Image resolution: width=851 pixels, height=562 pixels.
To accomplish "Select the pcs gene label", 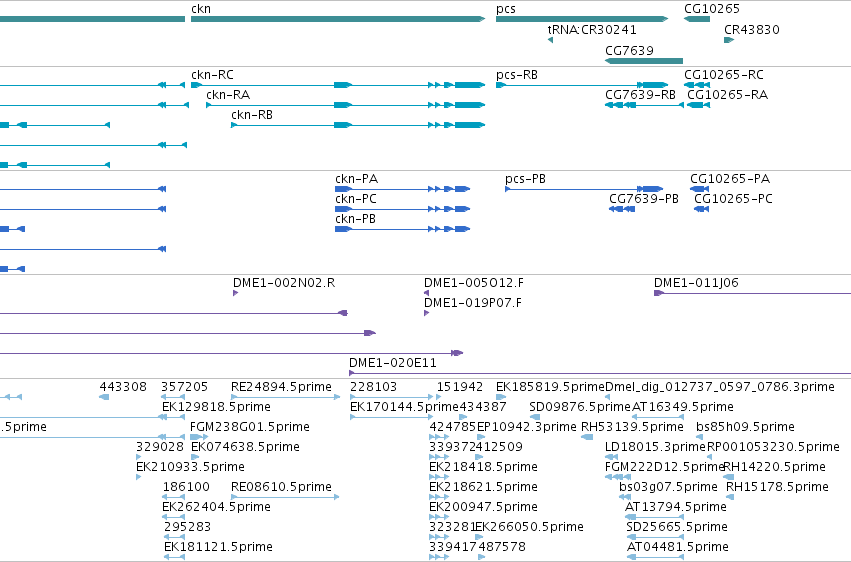I will (x=506, y=10).
